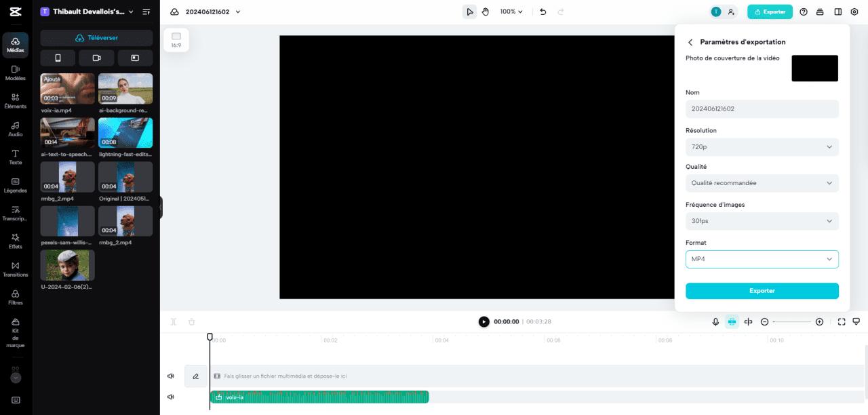Select the voix-ia audio clip on timeline
Screen dimensions: 868x415
319,397
